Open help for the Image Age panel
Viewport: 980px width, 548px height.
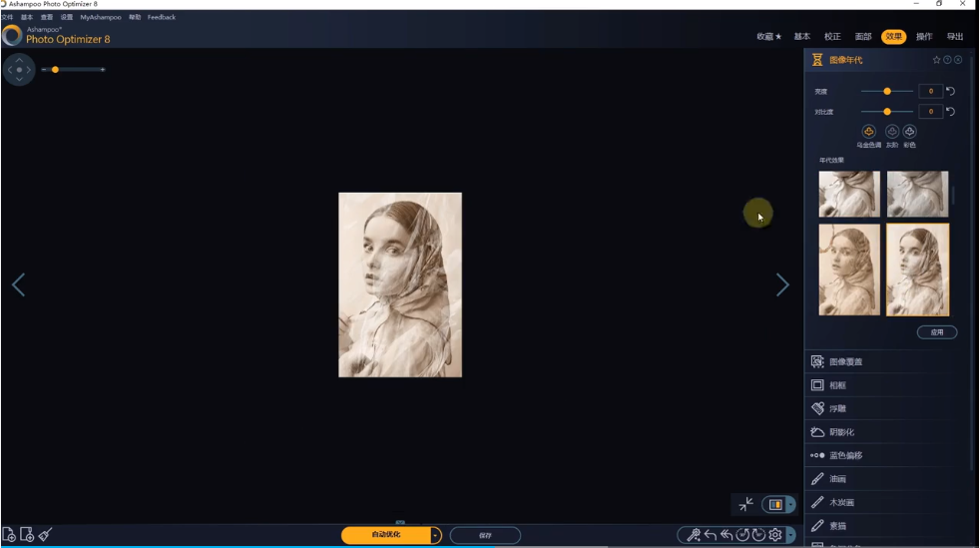point(947,60)
